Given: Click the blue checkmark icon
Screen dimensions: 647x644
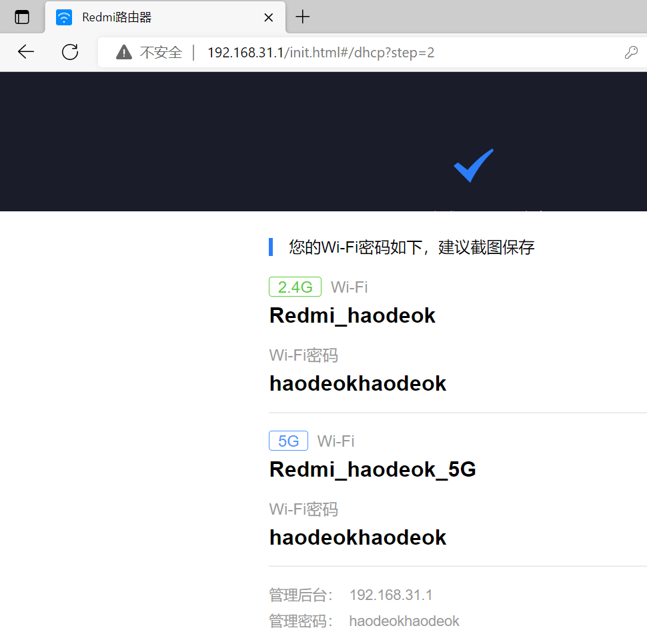Looking at the screenshot, I should pos(474,165).
